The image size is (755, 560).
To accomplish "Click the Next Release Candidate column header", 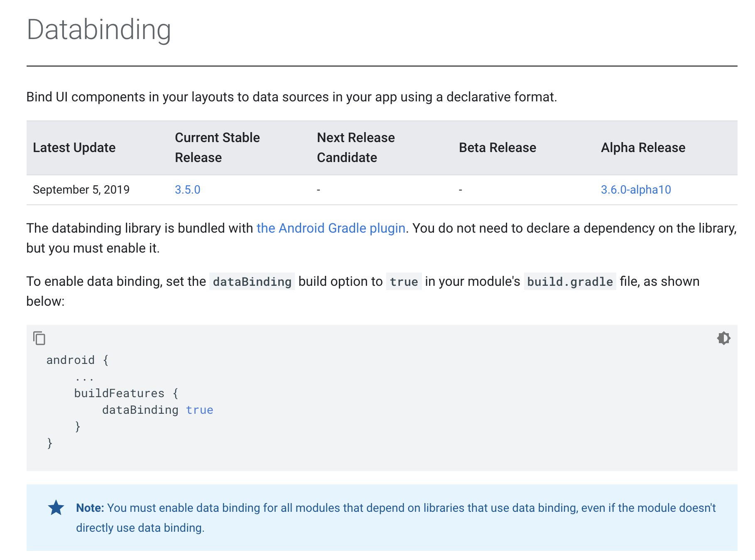I will click(355, 147).
